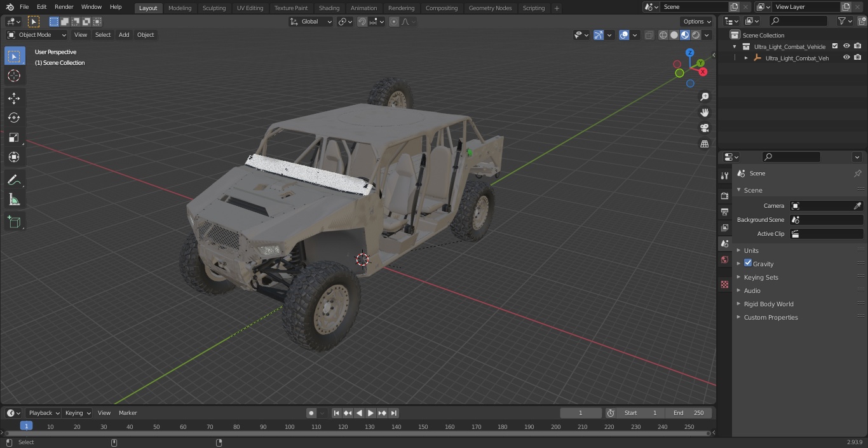Open the Render menu

click(x=64, y=7)
